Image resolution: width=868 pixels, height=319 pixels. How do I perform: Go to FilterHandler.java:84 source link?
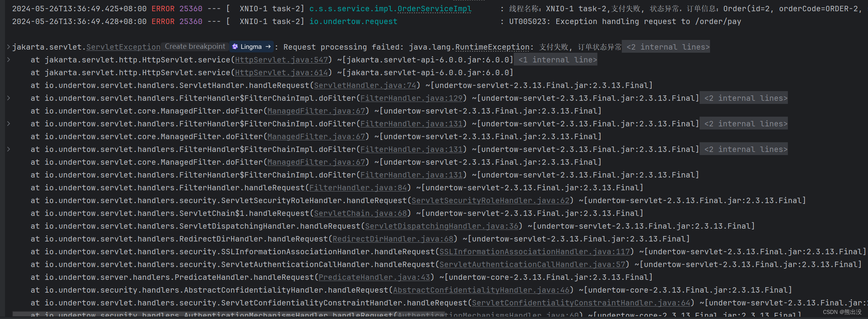coord(358,188)
